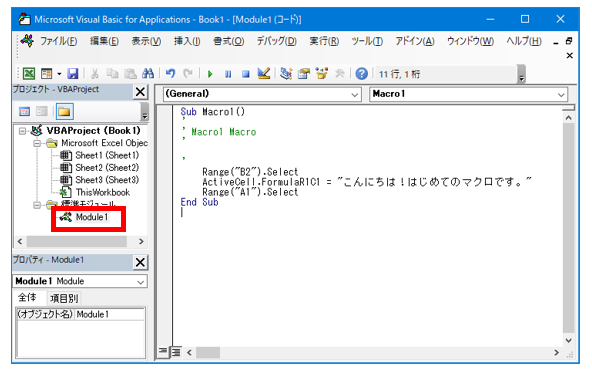Open VBA Help question mark icon
The image size is (592, 372).
(x=361, y=74)
